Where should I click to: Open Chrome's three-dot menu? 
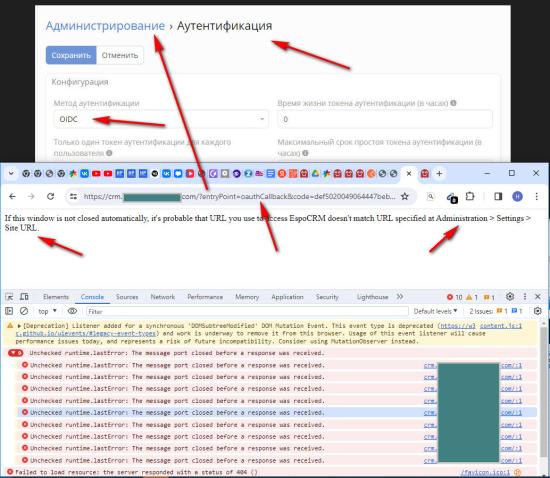536,196
